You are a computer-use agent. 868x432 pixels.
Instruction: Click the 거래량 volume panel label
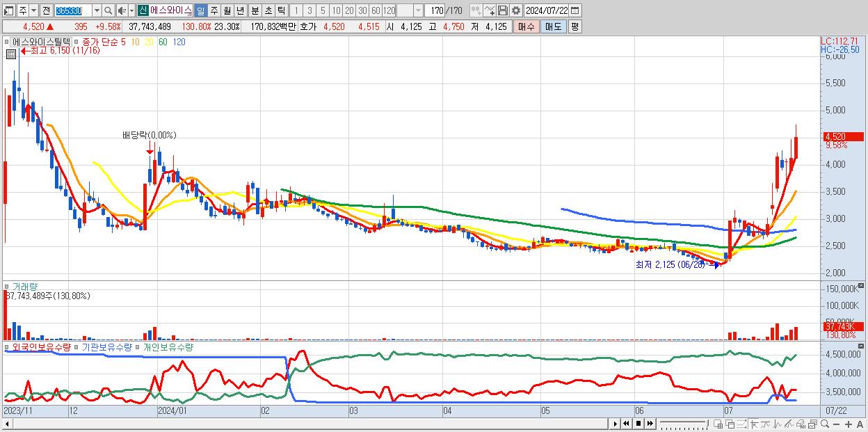(x=24, y=286)
